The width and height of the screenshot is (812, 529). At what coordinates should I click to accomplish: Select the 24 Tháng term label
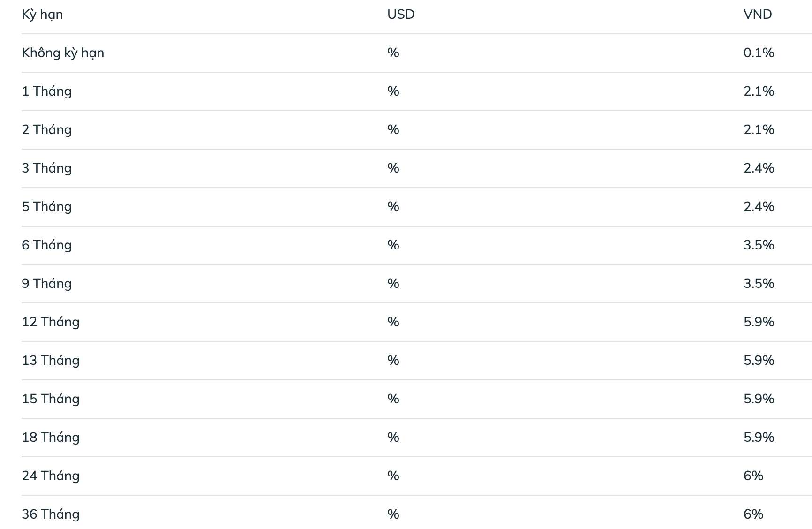[x=51, y=476]
